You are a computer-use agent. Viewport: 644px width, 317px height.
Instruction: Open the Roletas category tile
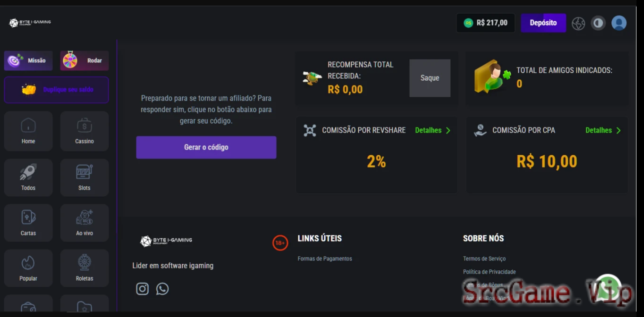pos(84,268)
